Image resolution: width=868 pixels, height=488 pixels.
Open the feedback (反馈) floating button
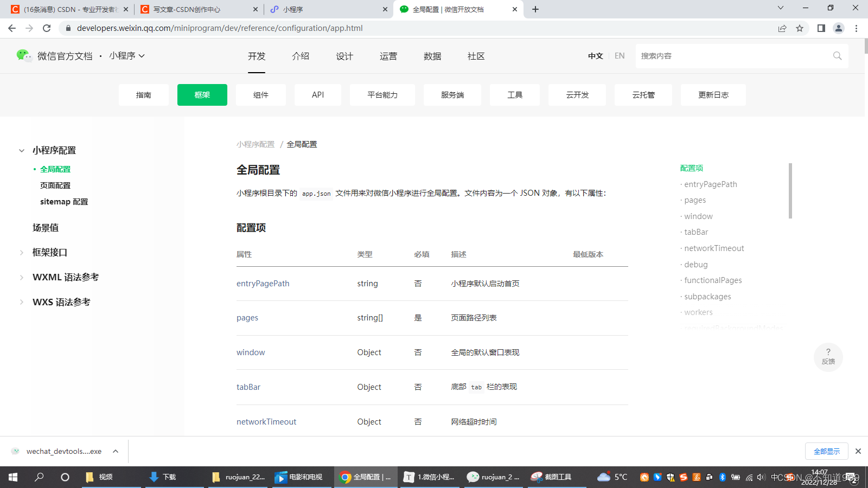tap(828, 357)
